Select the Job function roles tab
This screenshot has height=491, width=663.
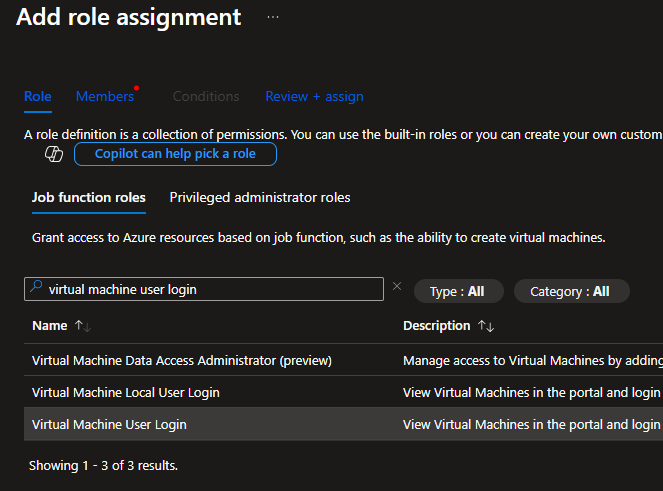click(x=89, y=197)
